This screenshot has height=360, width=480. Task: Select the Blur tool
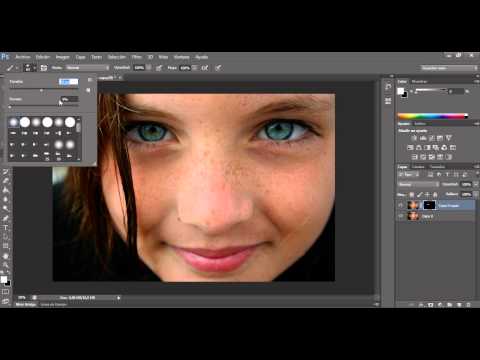pos(6,199)
